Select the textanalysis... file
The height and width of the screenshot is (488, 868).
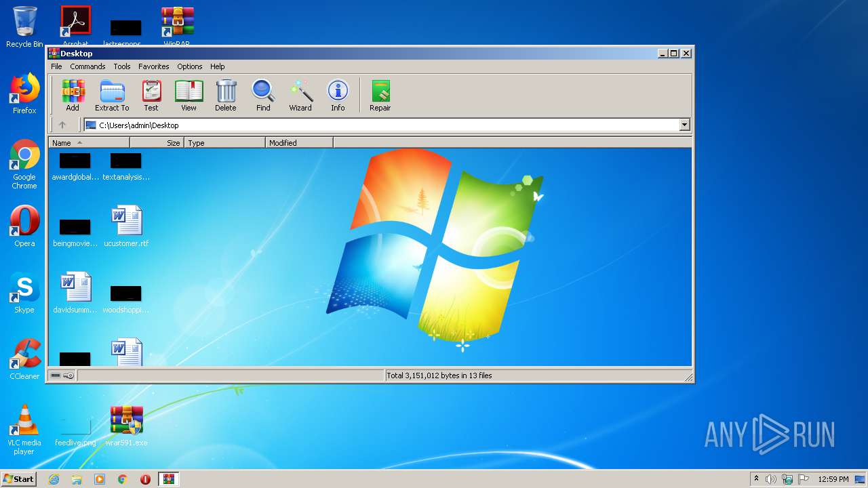126,167
